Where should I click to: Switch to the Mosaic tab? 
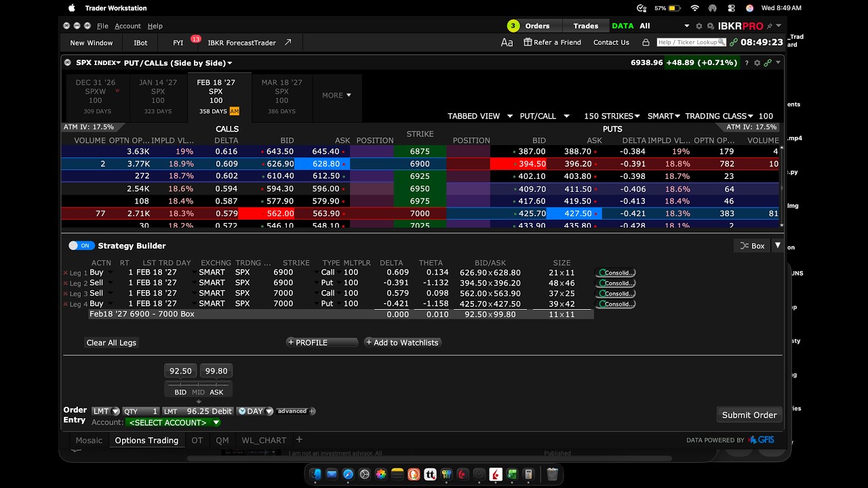89,441
